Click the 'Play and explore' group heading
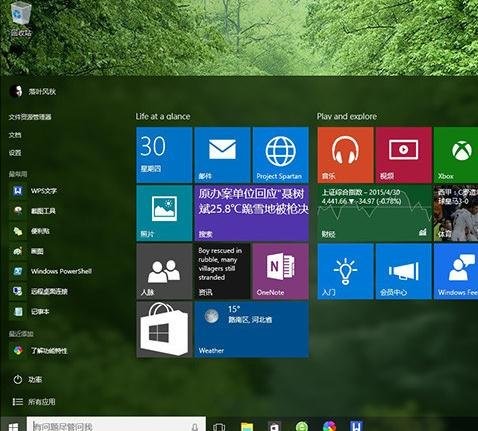The height and width of the screenshot is (431, 478). pos(347,116)
